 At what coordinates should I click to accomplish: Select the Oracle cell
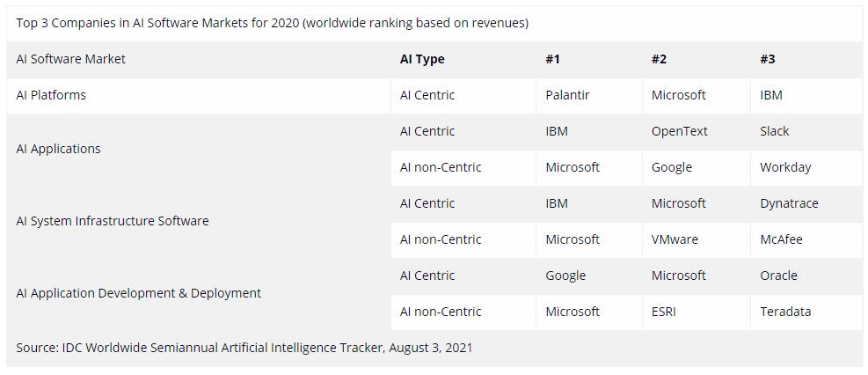pyautogui.click(x=778, y=276)
